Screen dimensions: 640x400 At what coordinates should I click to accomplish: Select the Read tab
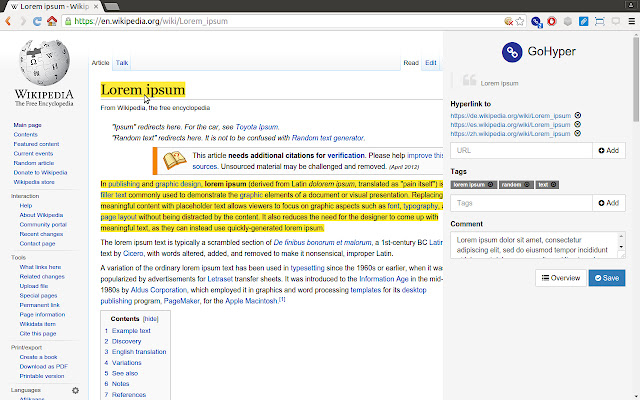tap(410, 63)
